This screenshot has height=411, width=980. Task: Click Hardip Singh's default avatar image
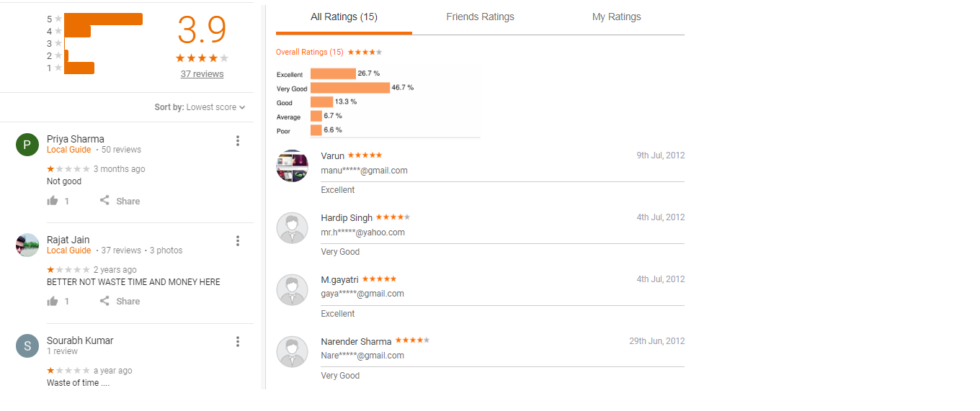pos(293,227)
